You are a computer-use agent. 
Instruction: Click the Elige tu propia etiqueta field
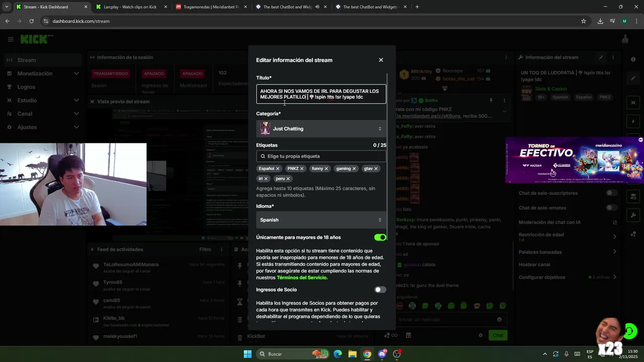pyautogui.click(x=321, y=156)
